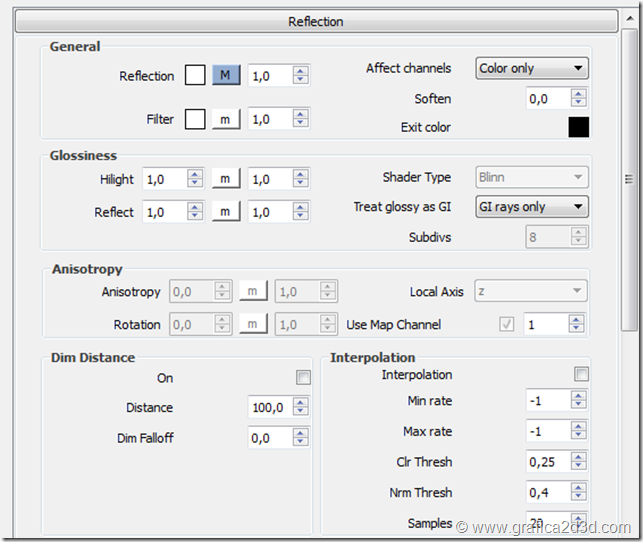643x542 pixels.
Task: Open the Treat glossy as GI dropdown
Action: click(532, 207)
